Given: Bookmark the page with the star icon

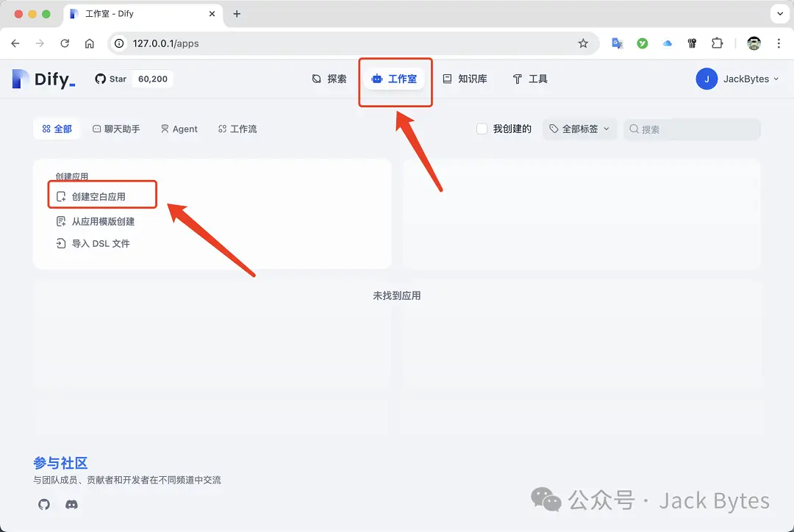Looking at the screenshot, I should [584, 43].
